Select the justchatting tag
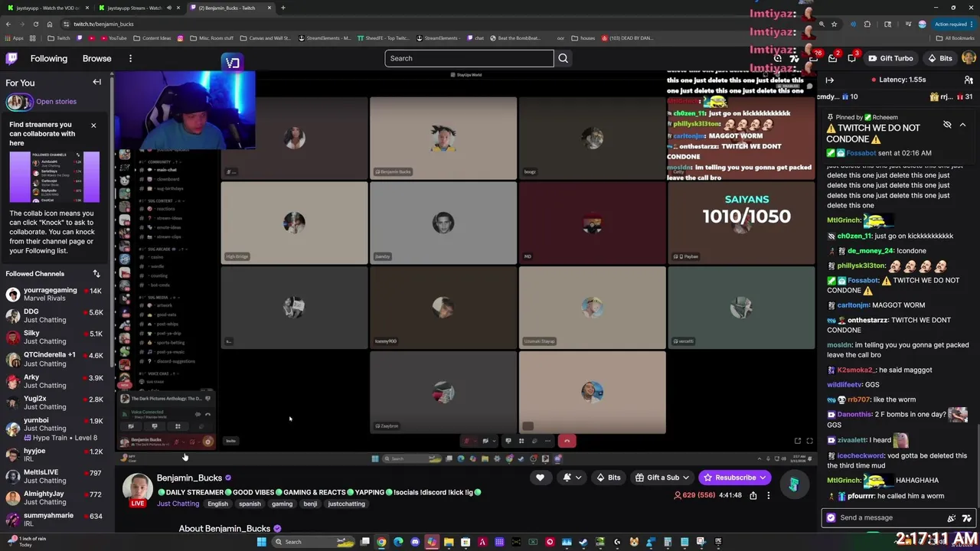Viewport: 980px width, 551px height. pyautogui.click(x=346, y=504)
